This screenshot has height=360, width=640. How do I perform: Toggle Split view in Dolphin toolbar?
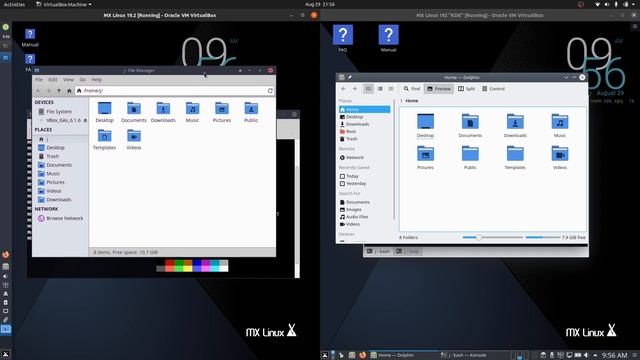pyautogui.click(x=466, y=89)
